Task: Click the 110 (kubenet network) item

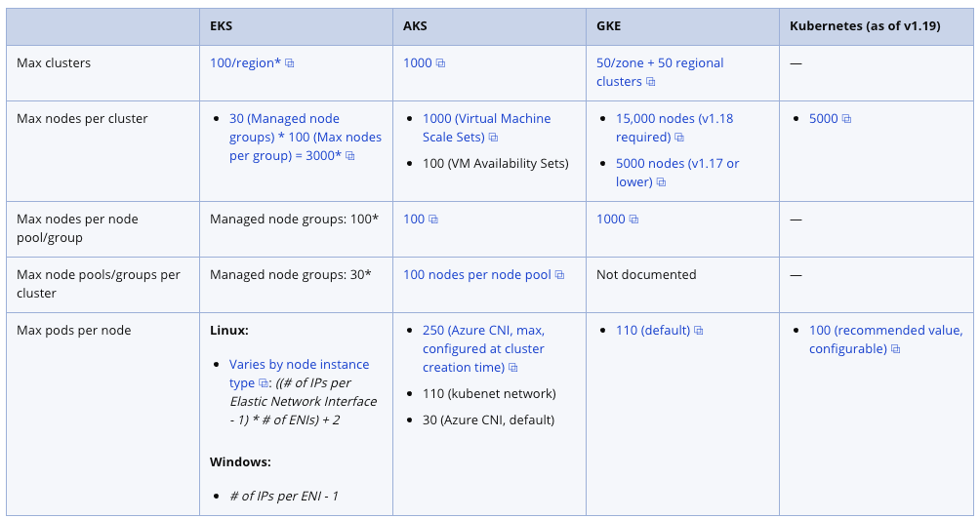Action: pyautogui.click(x=489, y=394)
